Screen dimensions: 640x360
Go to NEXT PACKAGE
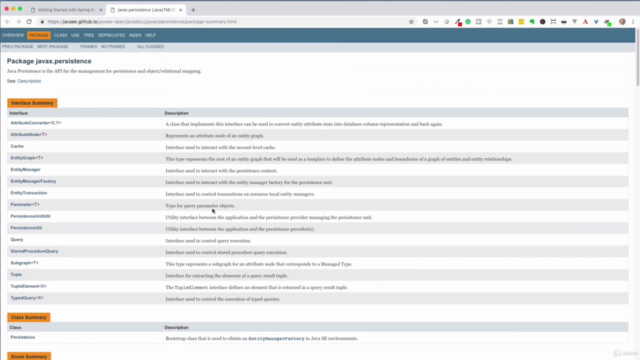point(53,47)
